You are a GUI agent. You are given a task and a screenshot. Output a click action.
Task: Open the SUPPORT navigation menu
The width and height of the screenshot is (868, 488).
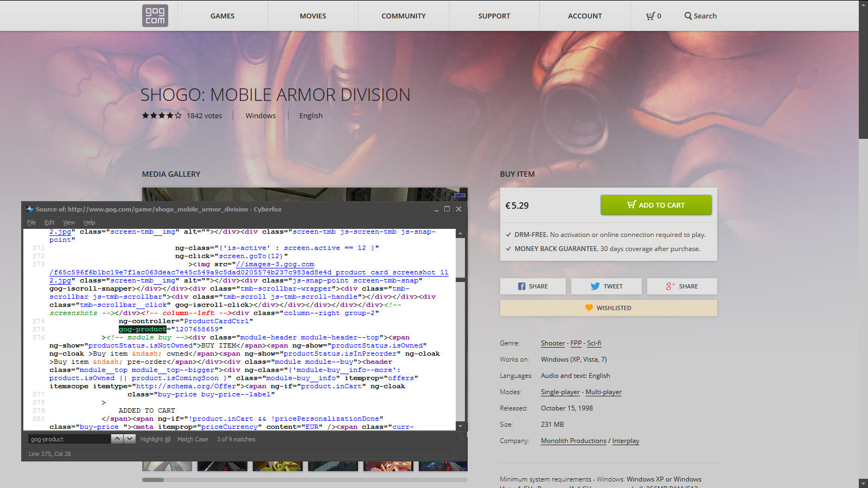coord(494,16)
